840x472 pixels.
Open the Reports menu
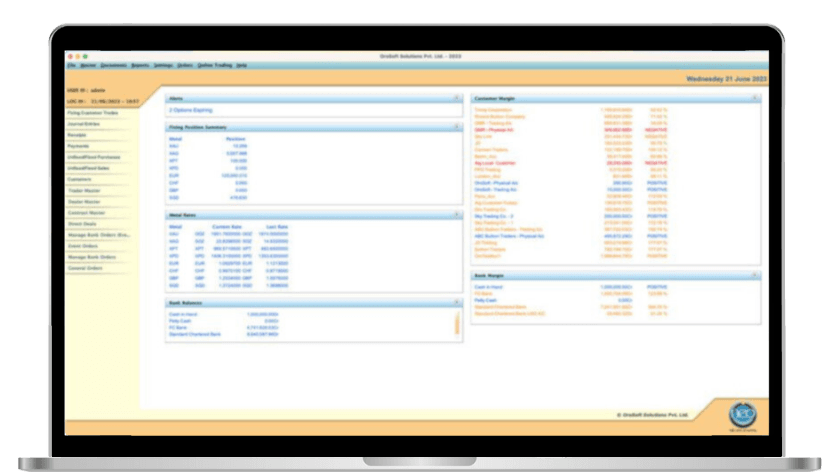140,65
